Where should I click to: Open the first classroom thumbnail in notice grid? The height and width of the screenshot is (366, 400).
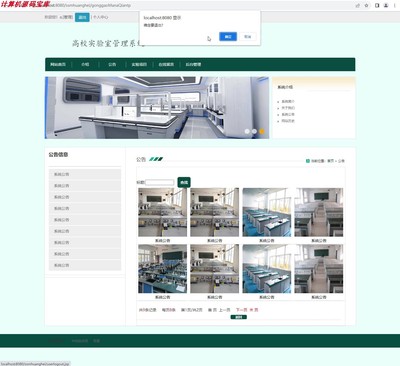pyautogui.click(x=163, y=212)
